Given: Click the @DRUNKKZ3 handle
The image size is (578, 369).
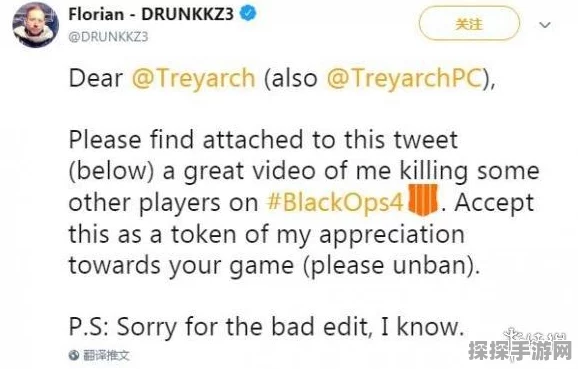Looking at the screenshot, I should coord(108,37).
